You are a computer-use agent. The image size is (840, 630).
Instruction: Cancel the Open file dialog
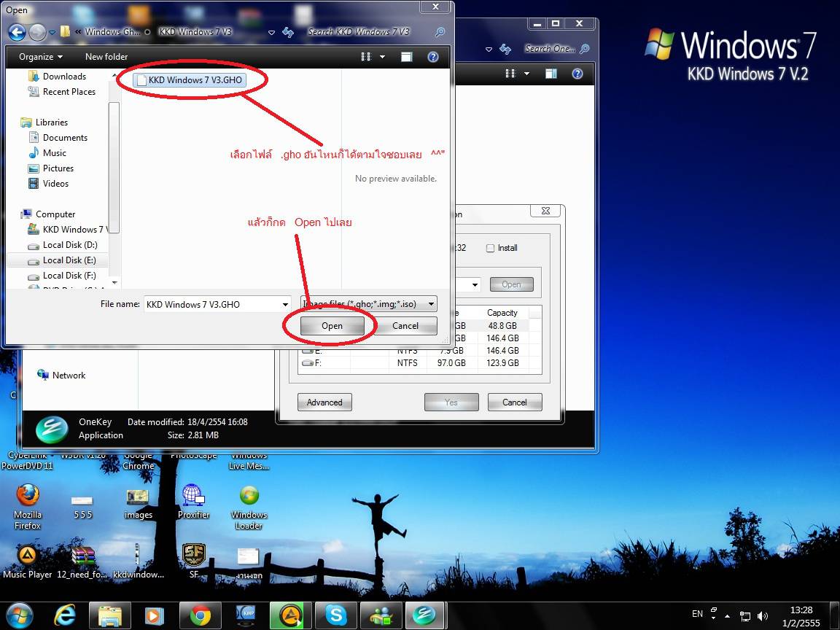(405, 326)
